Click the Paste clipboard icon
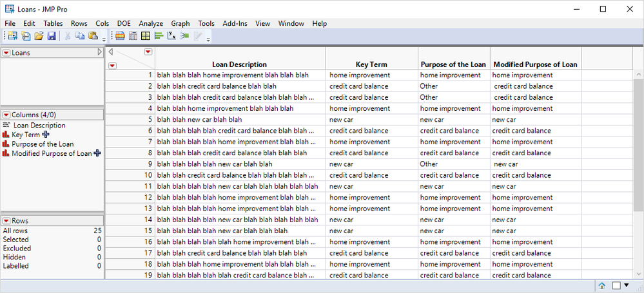This screenshot has width=644, height=293. 93,36
